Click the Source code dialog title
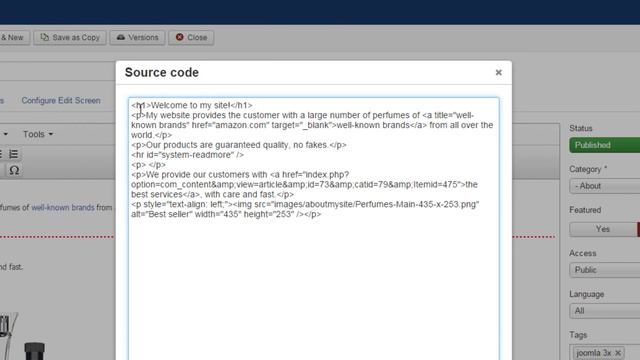The image size is (640, 360). click(162, 73)
